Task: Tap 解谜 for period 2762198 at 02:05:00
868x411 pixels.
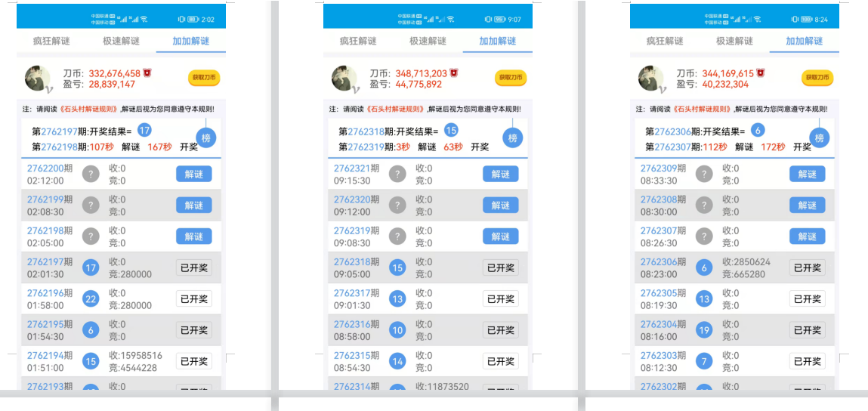Action: click(x=194, y=236)
